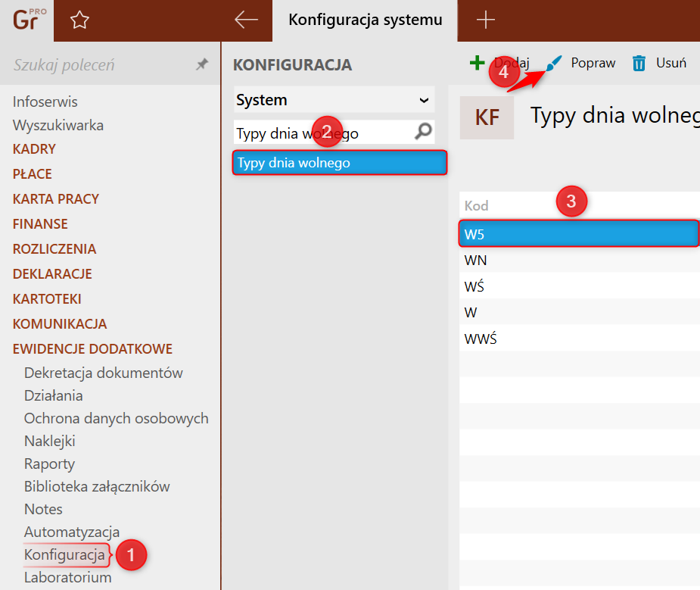Open Wyszukiwarka in the sidebar
700x590 pixels.
coord(58,126)
